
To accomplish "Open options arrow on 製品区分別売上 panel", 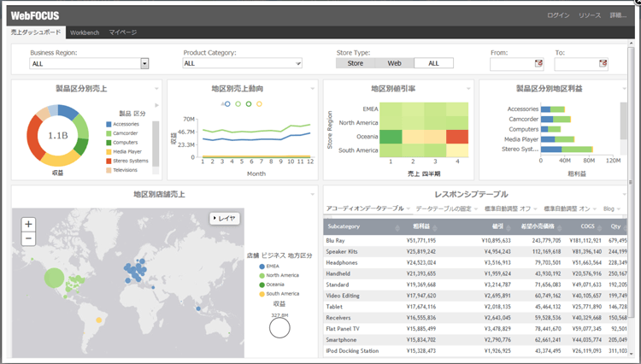I will click(x=157, y=89).
